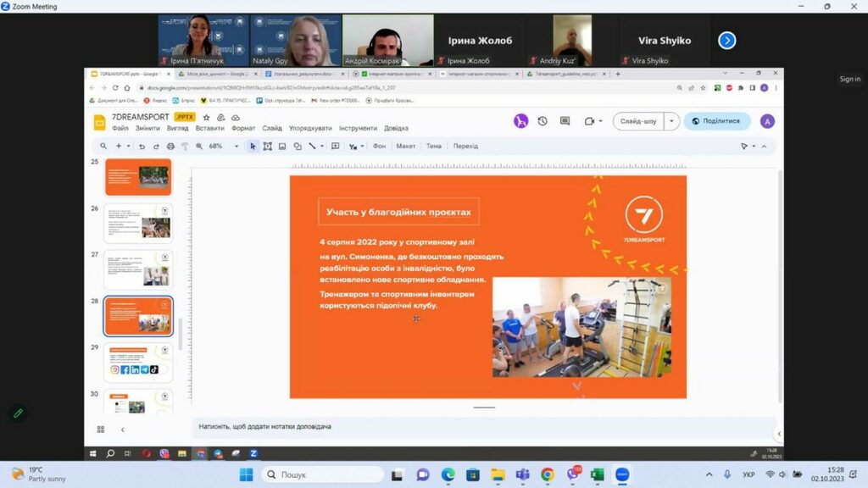This screenshot has width=868, height=488.
Task: Click the Фон background button
Action: click(x=379, y=146)
